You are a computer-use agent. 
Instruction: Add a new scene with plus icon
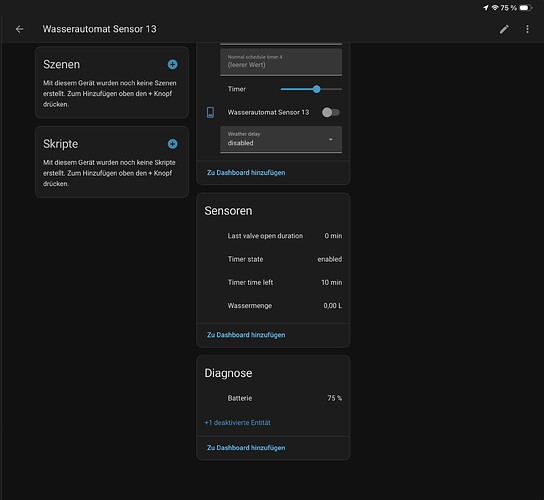coord(172,64)
